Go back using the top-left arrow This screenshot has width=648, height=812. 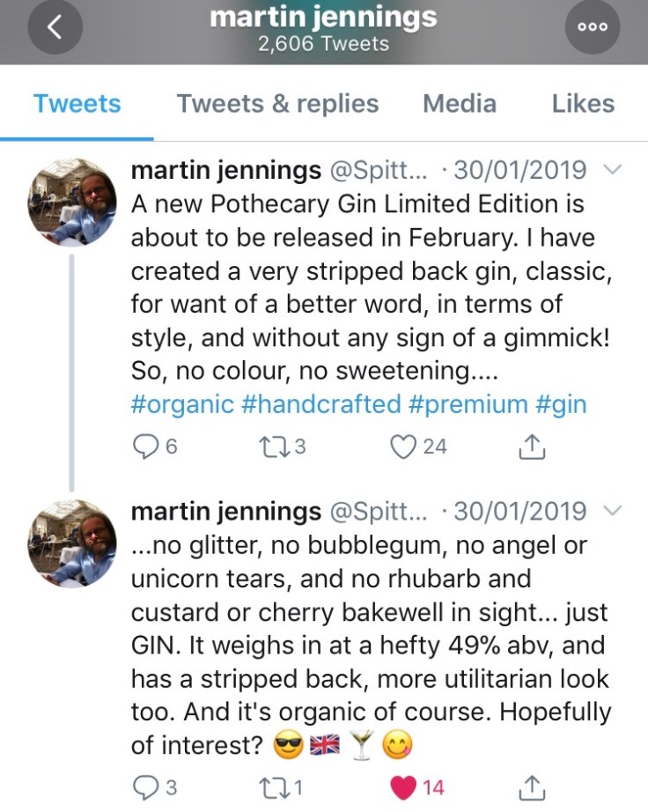click(54, 28)
